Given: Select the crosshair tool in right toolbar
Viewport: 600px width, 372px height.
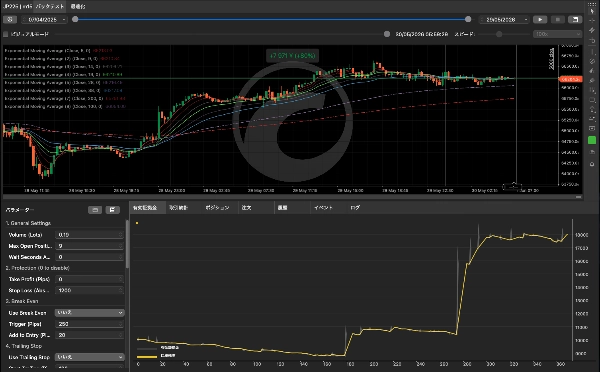Looking at the screenshot, I should tap(592, 21).
